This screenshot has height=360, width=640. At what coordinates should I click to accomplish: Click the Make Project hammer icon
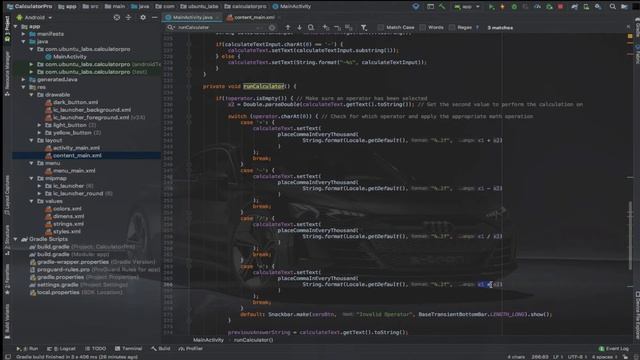[x=442, y=7]
